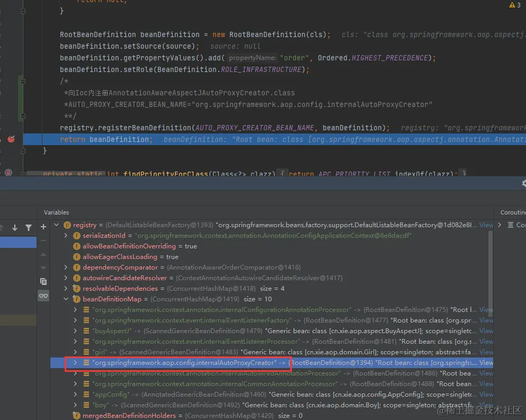Screen dimensions: 526x420
Task: Select allowEagerClassLoading field row
Action: coord(272,257)
